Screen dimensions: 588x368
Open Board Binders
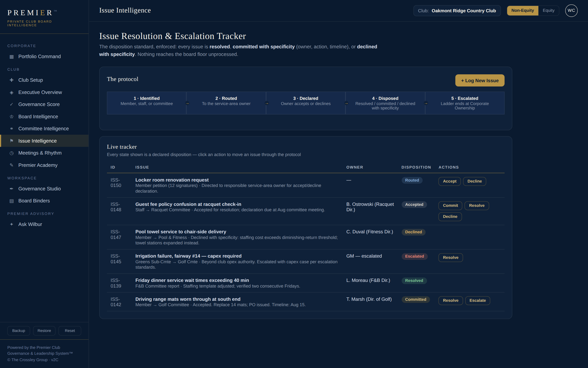pos(44,201)
